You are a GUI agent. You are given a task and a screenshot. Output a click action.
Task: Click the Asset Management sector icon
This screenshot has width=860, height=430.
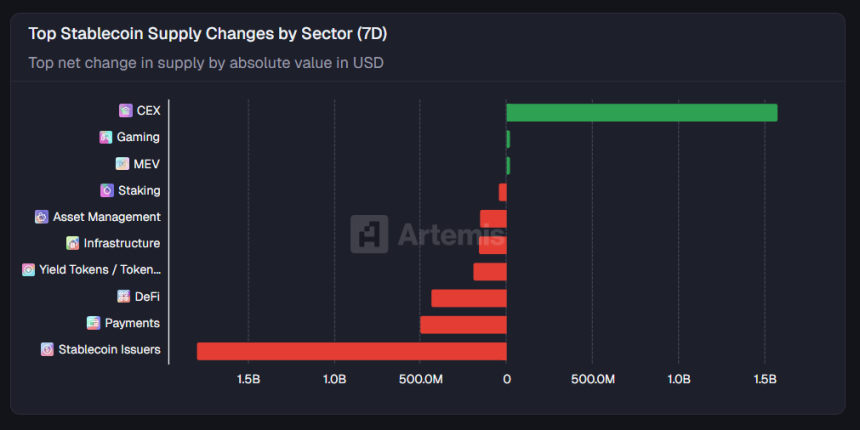tap(41, 217)
